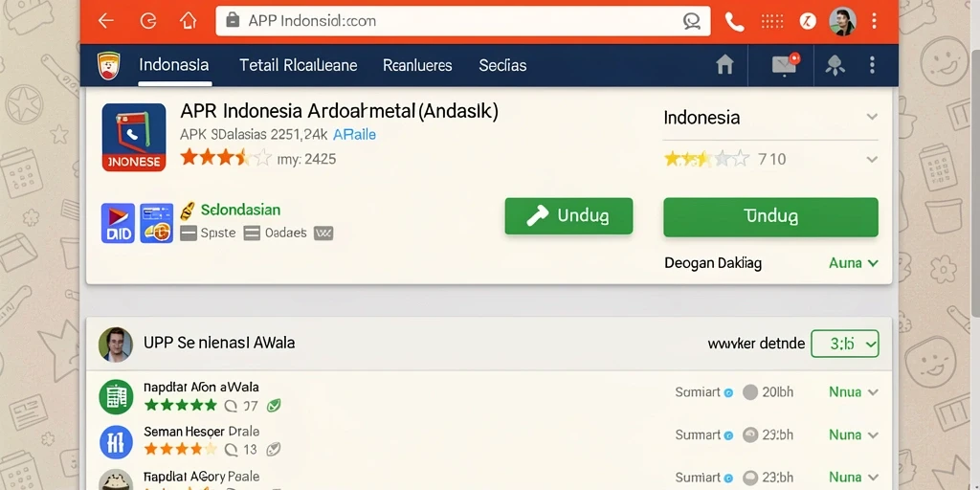Click the Deogan Dakiiag text
The image size is (980, 490).
pyautogui.click(x=712, y=263)
